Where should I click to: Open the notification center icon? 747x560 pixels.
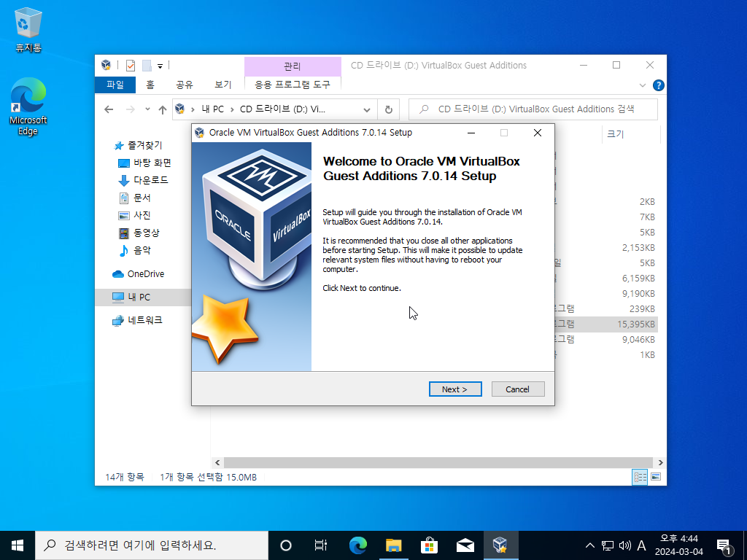tap(724, 546)
